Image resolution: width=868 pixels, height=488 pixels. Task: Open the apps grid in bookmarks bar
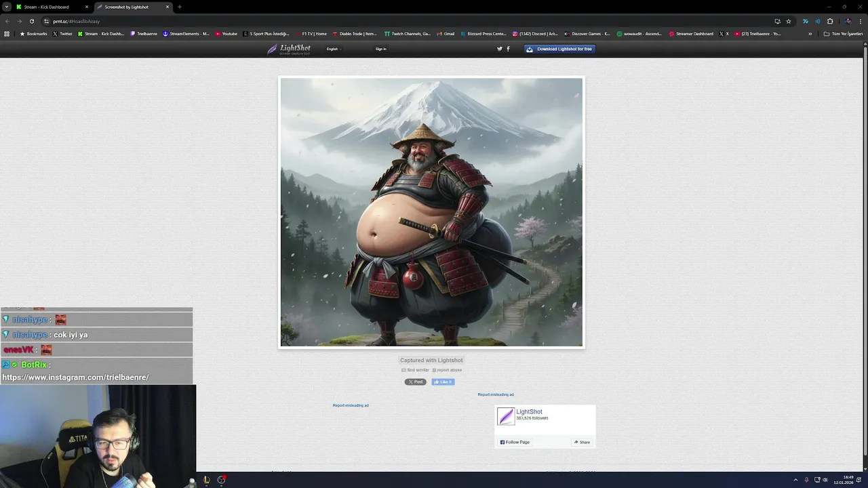7,33
